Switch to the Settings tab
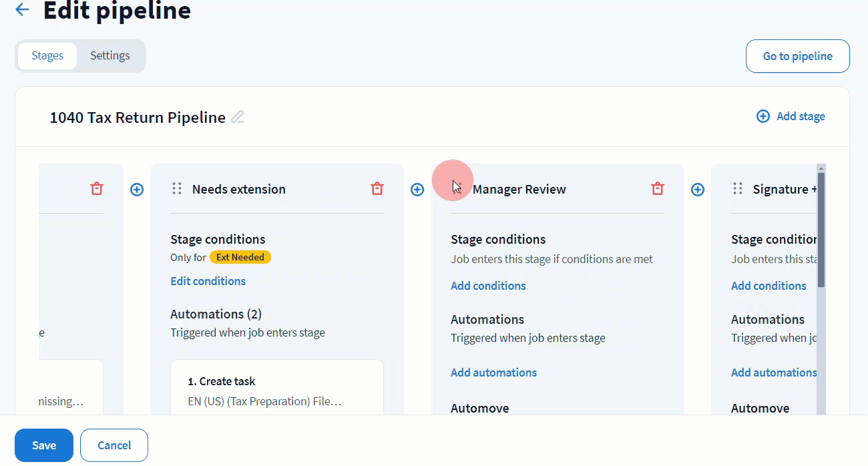 click(x=110, y=56)
